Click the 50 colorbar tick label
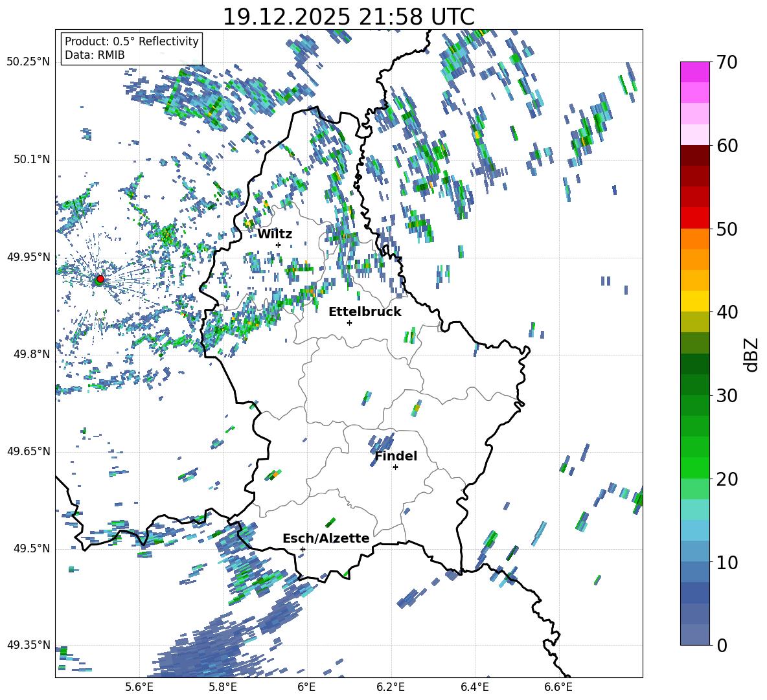 coord(727,229)
